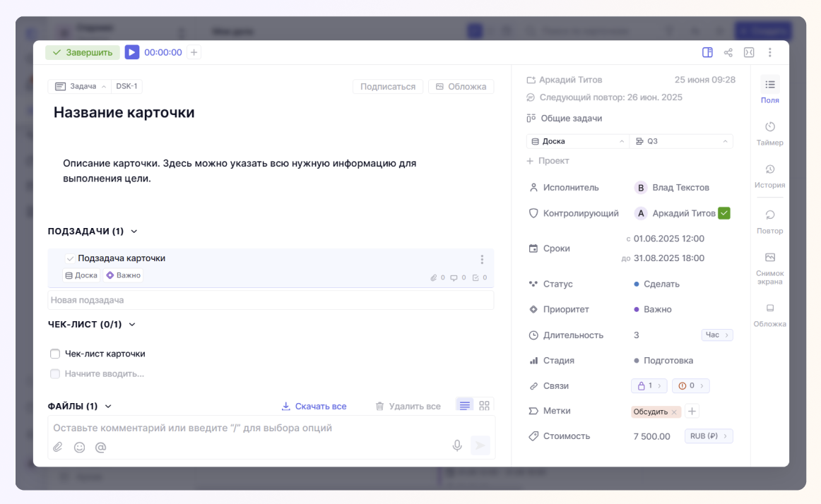Open the RUB currency dropdown
The width and height of the screenshot is (821, 504).
709,436
